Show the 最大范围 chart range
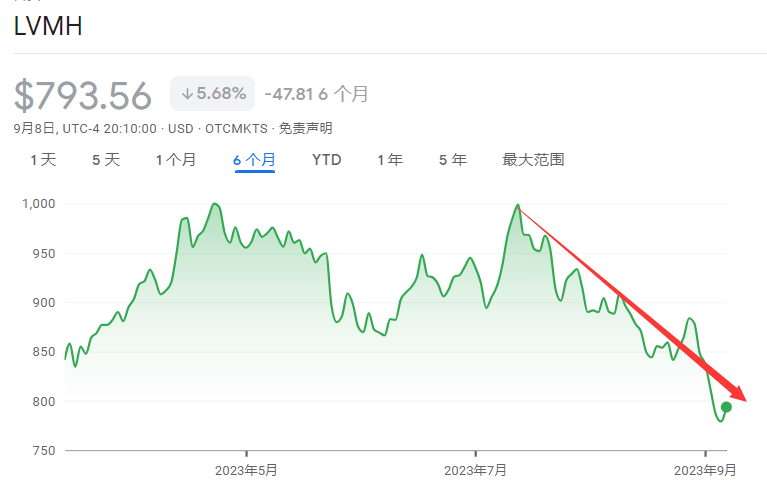This screenshot has width=767, height=499. point(533,160)
